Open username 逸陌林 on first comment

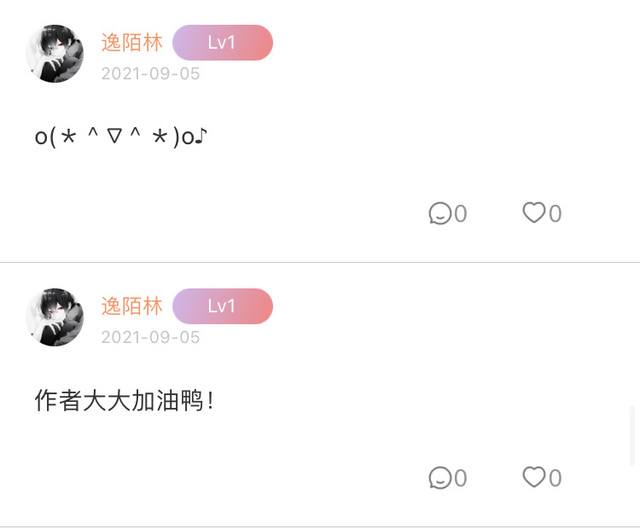coord(132,42)
